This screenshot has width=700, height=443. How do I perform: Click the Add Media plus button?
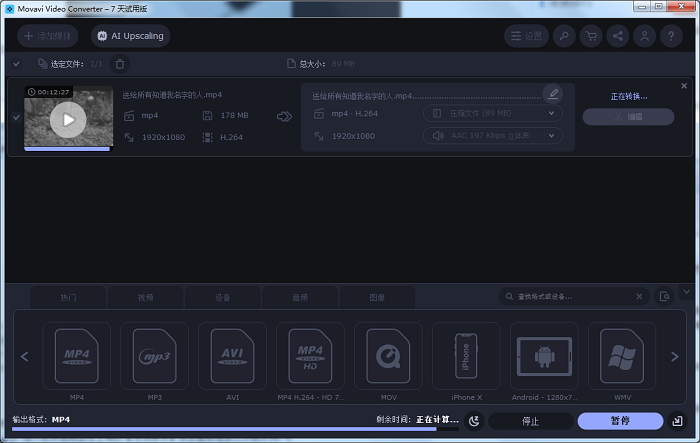pyautogui.click(x=48, y=36)
